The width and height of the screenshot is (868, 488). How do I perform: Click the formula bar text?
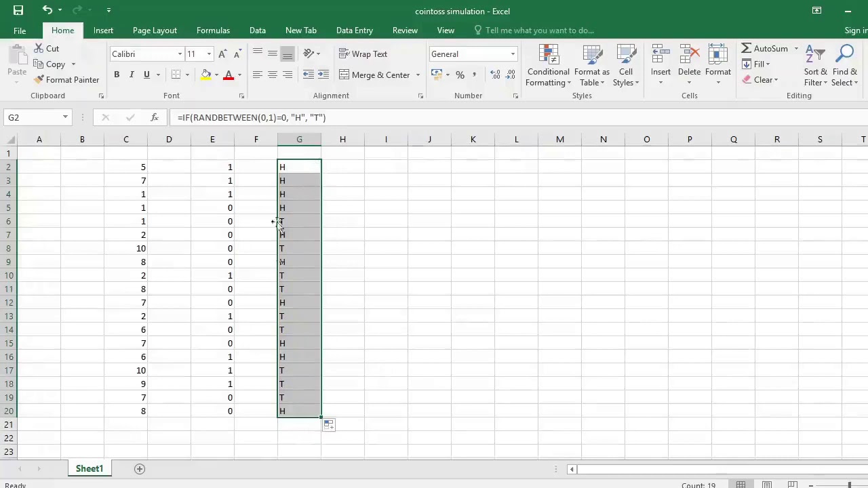click(252, 117)
